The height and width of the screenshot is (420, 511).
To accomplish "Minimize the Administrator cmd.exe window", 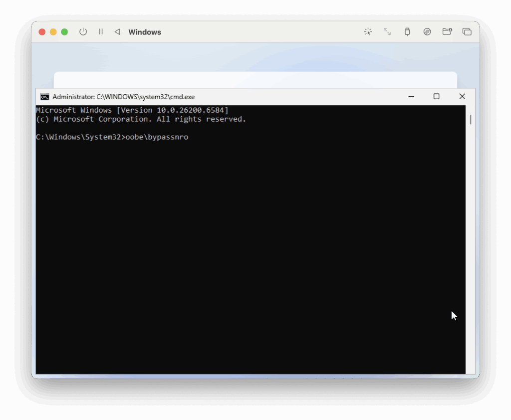I will tap(411, 96).
